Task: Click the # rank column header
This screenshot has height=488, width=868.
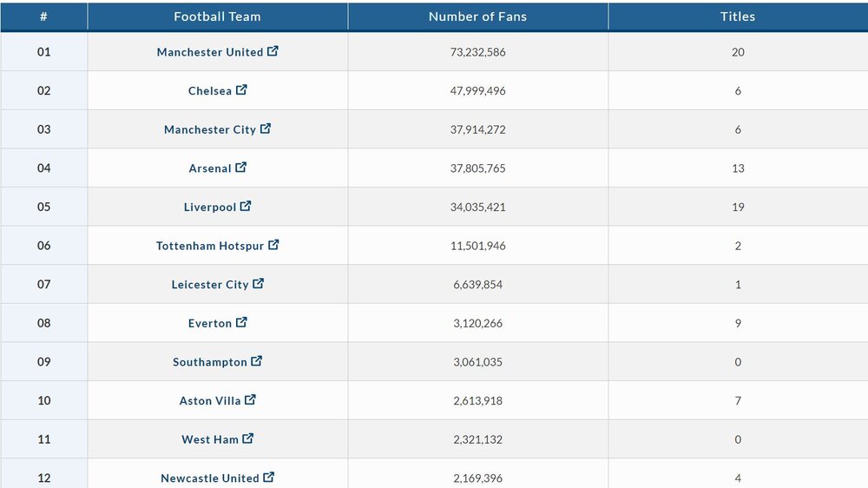Action: pos(43,16)
